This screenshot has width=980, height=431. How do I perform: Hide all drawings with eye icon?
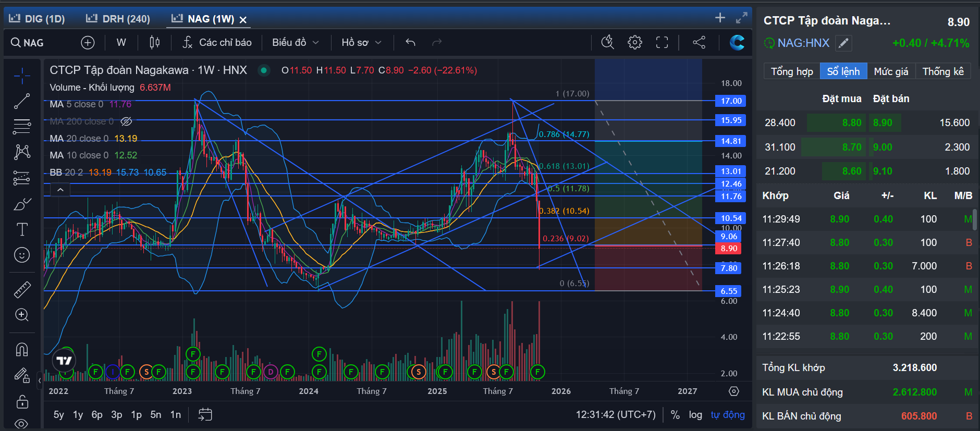coord(22,423)
